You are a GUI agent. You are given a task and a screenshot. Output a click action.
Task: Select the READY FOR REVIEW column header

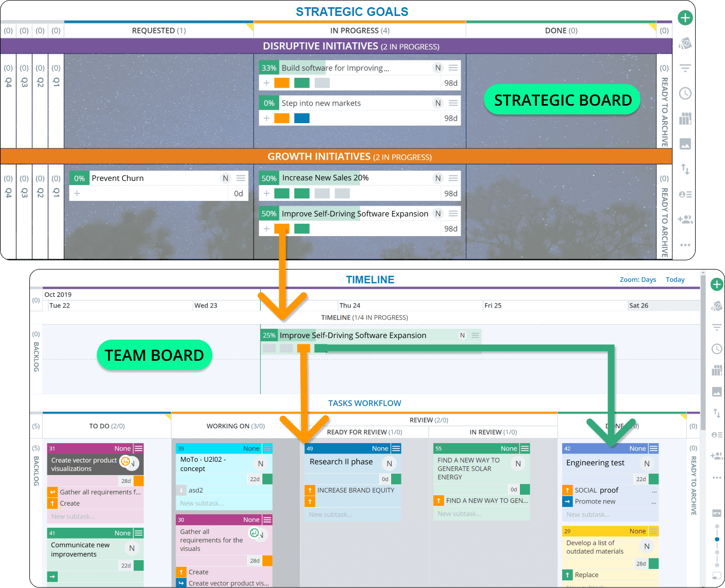point(364,432)
